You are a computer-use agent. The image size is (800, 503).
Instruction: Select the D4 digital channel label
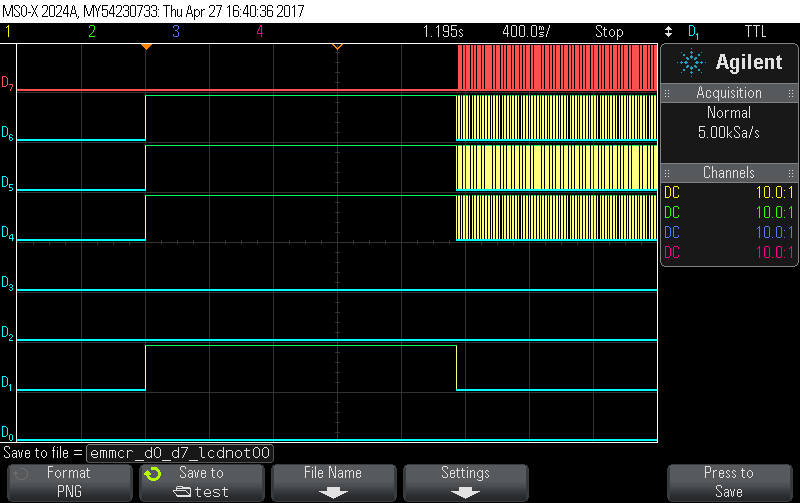pos(7,233)
